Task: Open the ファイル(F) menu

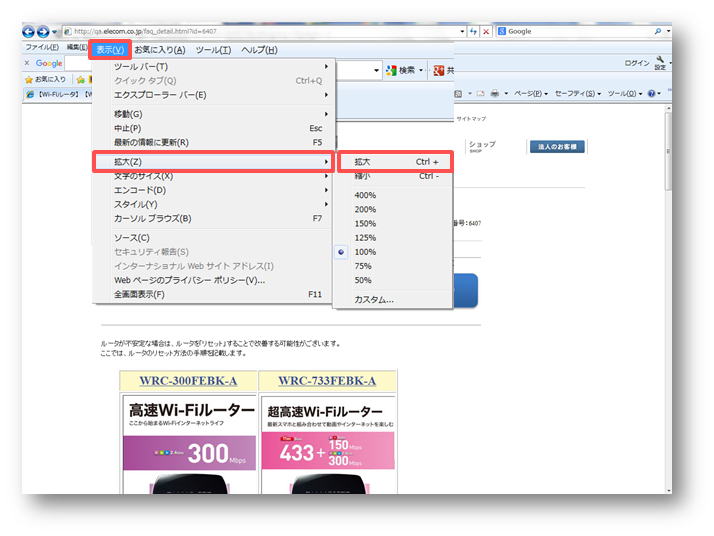Action: tap(41, 47)
